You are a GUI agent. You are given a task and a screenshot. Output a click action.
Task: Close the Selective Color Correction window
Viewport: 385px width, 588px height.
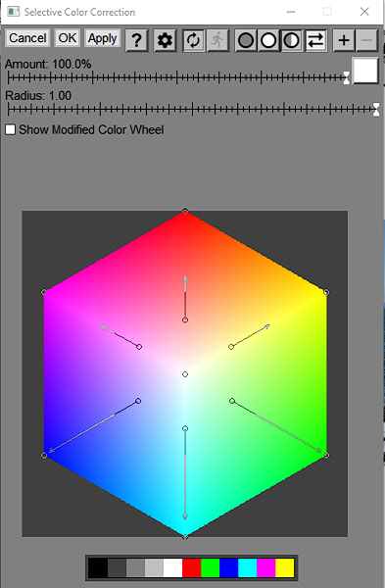(364, 12)
